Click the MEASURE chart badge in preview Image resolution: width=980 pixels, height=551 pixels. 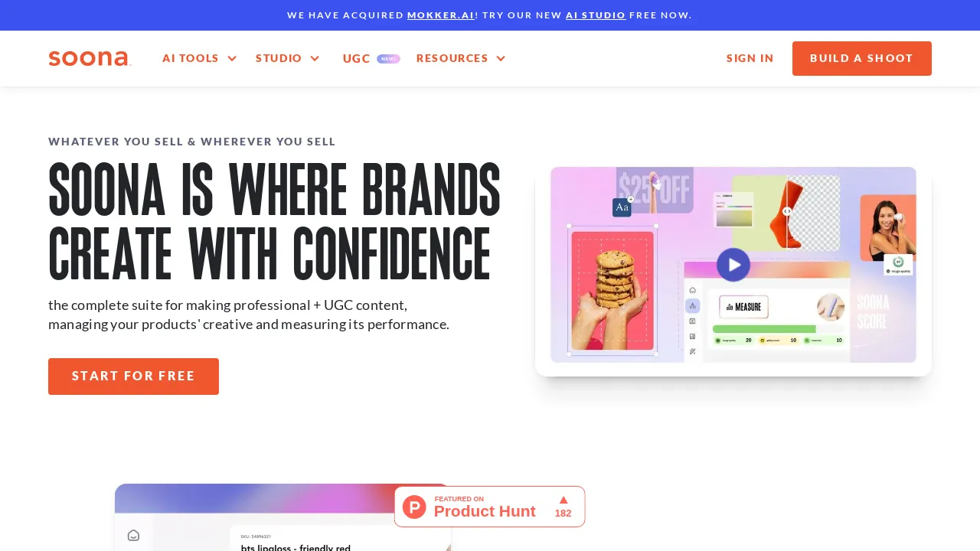click(x=743, y=307)
